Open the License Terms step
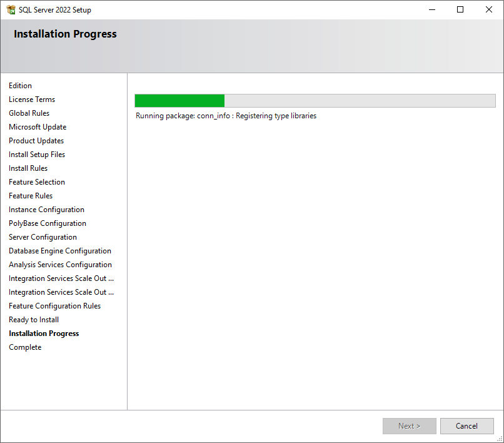The height and width of the screenshot is (443, 504). (x=32, y=99)
